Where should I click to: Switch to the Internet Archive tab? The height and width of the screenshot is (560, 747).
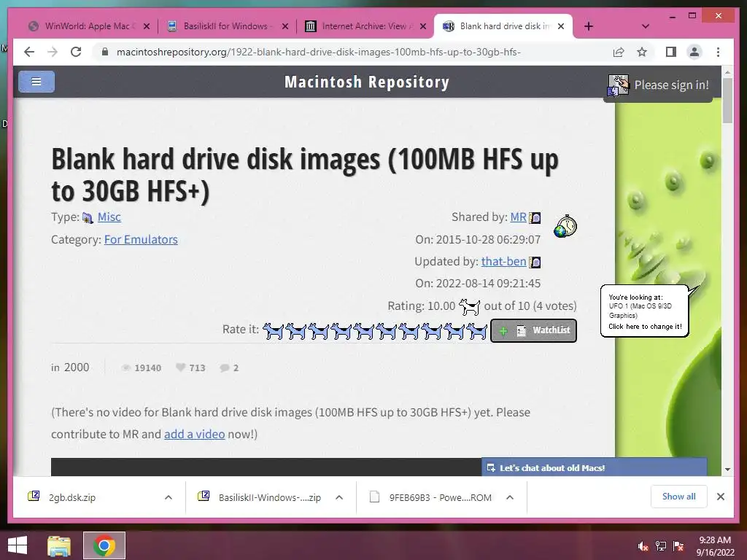pos(365,26)
